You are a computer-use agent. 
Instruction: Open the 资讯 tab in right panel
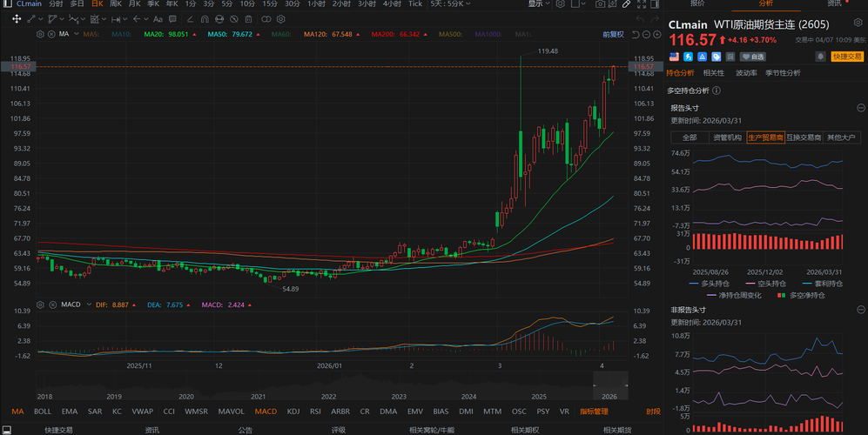[834, 3]
